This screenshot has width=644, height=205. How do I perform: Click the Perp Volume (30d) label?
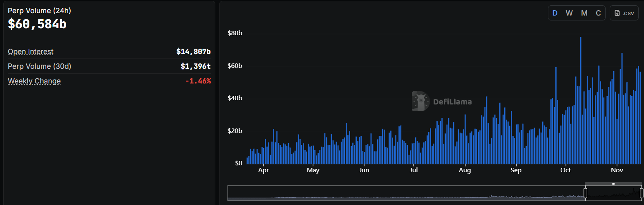[39, 66]
